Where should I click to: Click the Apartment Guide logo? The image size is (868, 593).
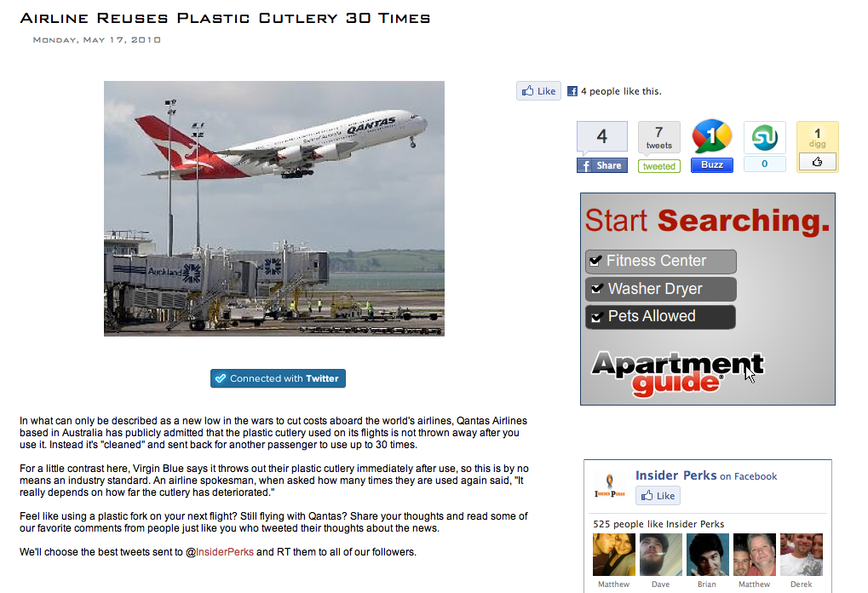677,374
